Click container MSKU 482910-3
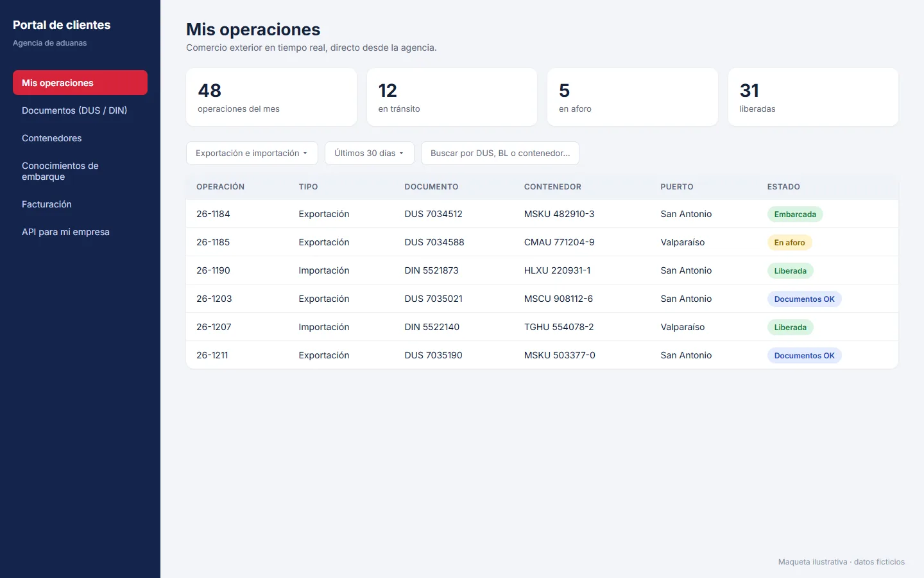This screenshot has width=924, height=578. [x=560, y=214]
